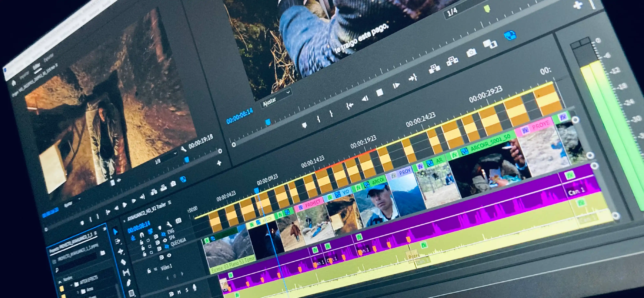Toggle visibility eye of QUECHUA caption track

(167, 247)
